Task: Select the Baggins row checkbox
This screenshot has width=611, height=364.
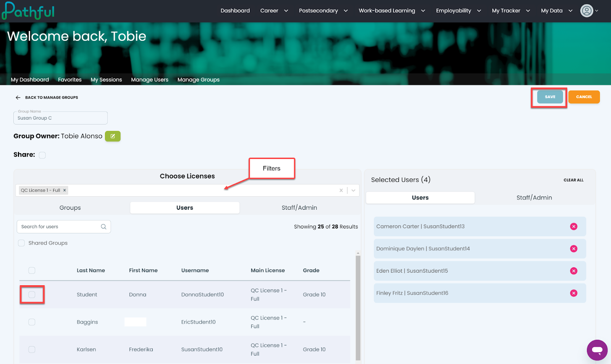Action: [x=32, y=322]
